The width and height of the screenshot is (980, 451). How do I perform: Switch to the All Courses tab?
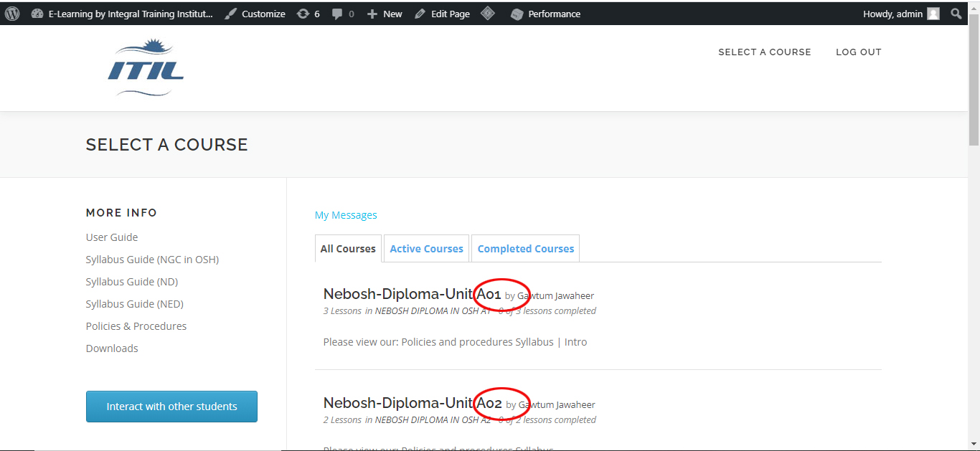(348, 249)
